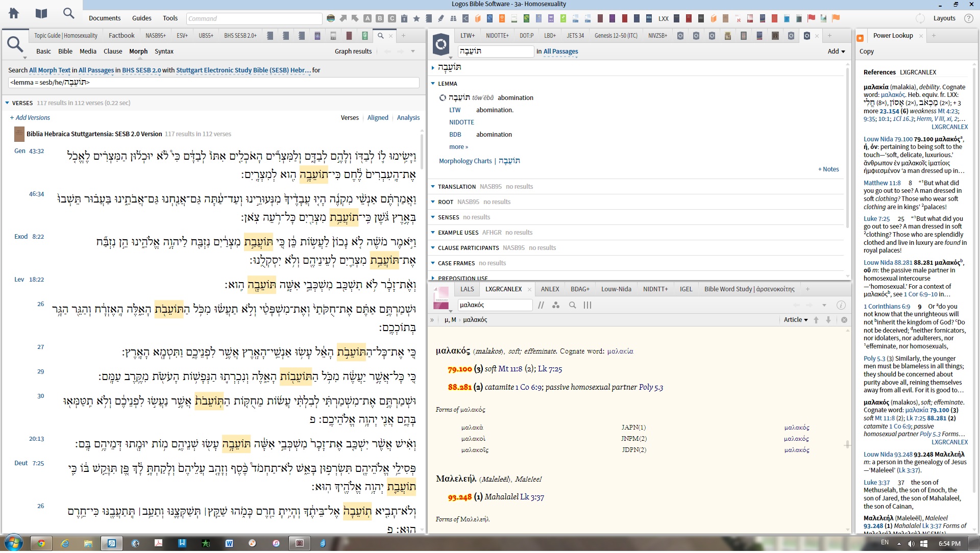
Task: Click in the Command input box
Action: 254,19
